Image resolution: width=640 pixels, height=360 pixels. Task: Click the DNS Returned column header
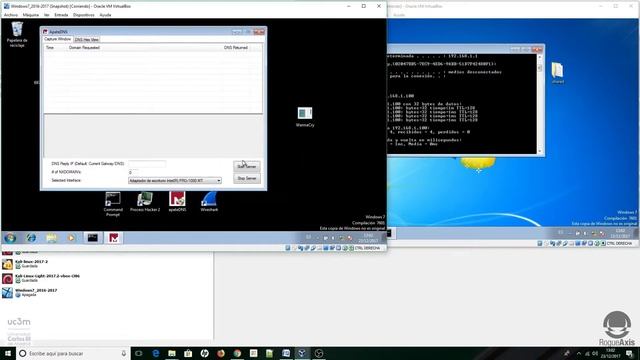[x=236, y=48]
